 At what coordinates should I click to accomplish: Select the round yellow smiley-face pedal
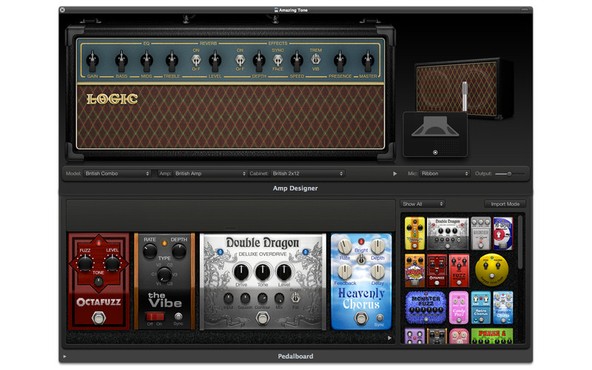click(492, 269)
